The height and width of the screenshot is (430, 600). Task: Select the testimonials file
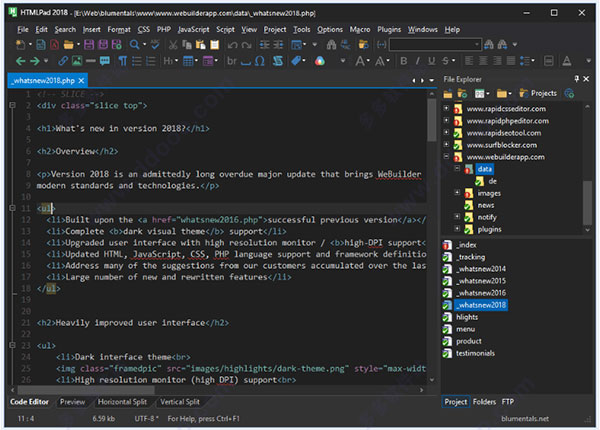(x=475, y=353)
